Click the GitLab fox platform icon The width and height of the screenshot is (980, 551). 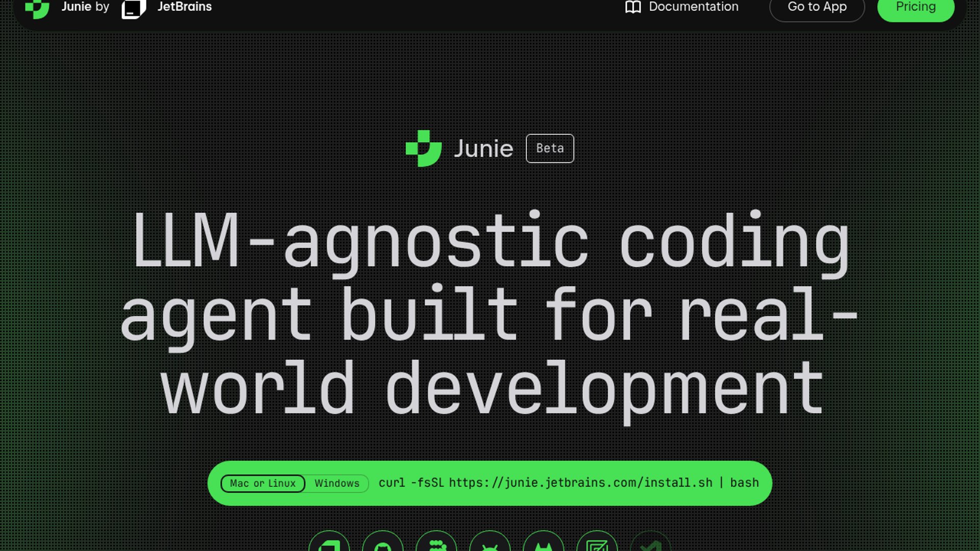pyautogui.click(x=544, y=544)
